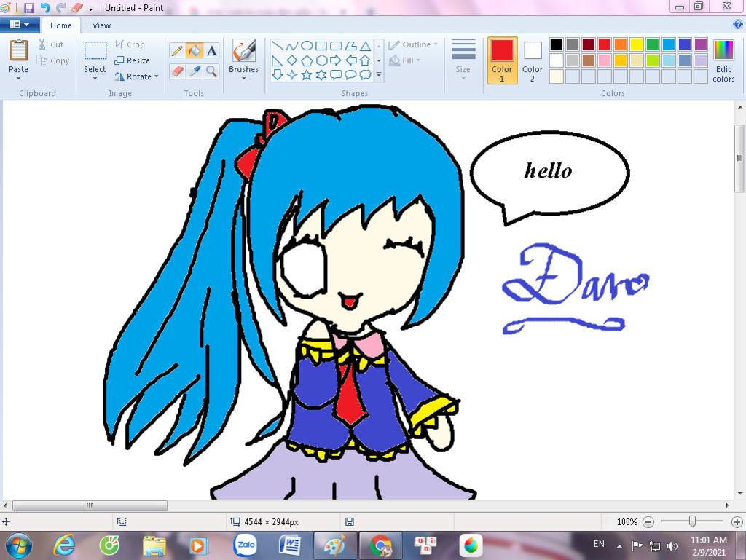The width and height of the screenshot is (746, 560).
Task: Pick the yellow color swatch
Action: [637, 44]
